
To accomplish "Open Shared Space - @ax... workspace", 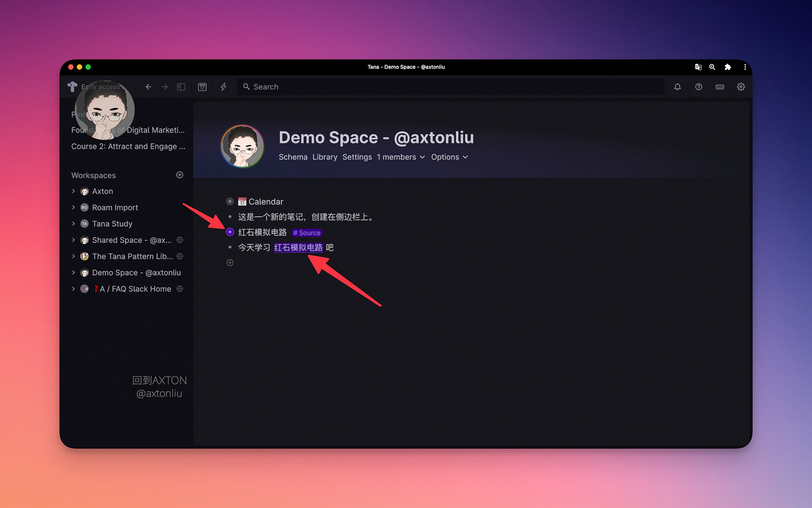I will click(x=132, y=240).
